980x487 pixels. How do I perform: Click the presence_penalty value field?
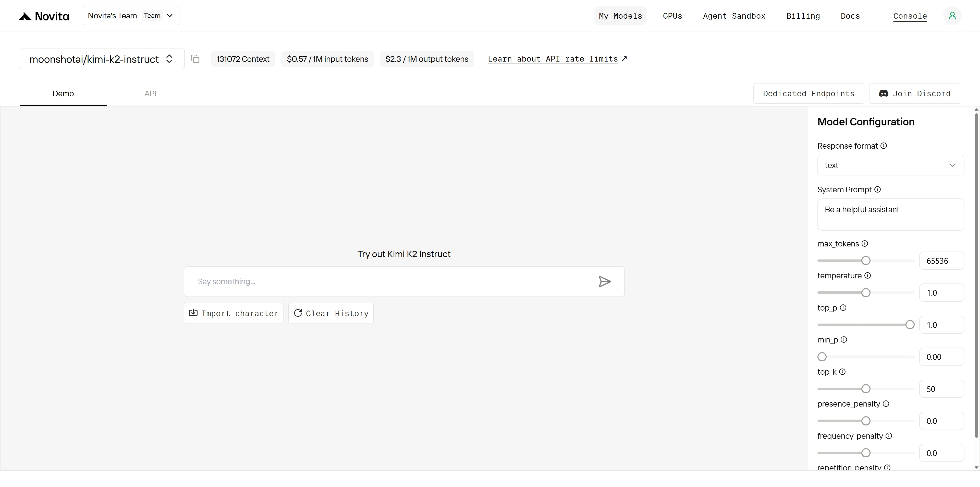(x=941, y=421)
